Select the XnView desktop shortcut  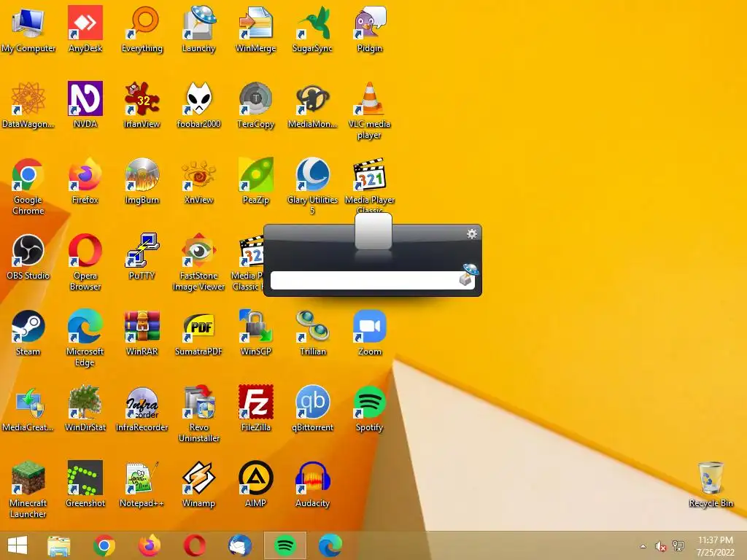198,181
